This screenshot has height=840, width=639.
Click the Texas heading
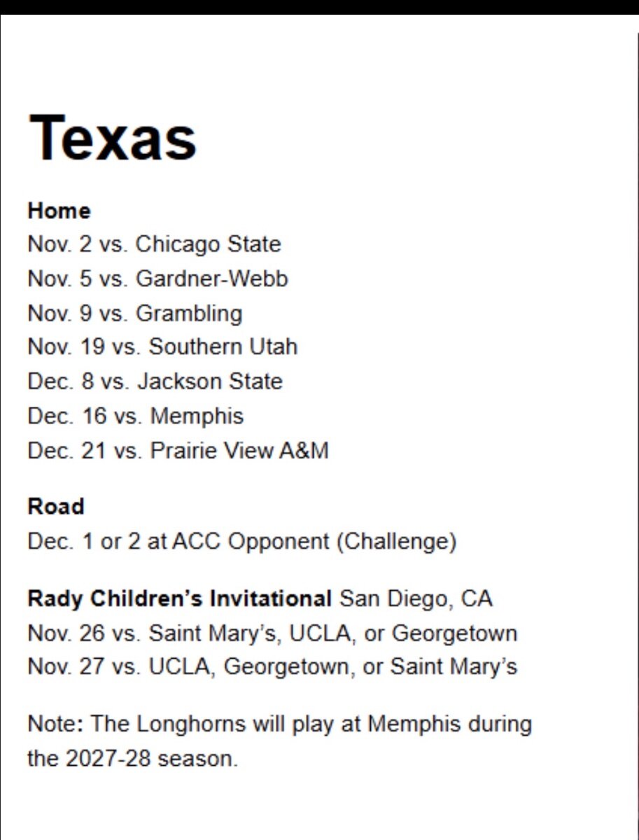coord(112,137)
